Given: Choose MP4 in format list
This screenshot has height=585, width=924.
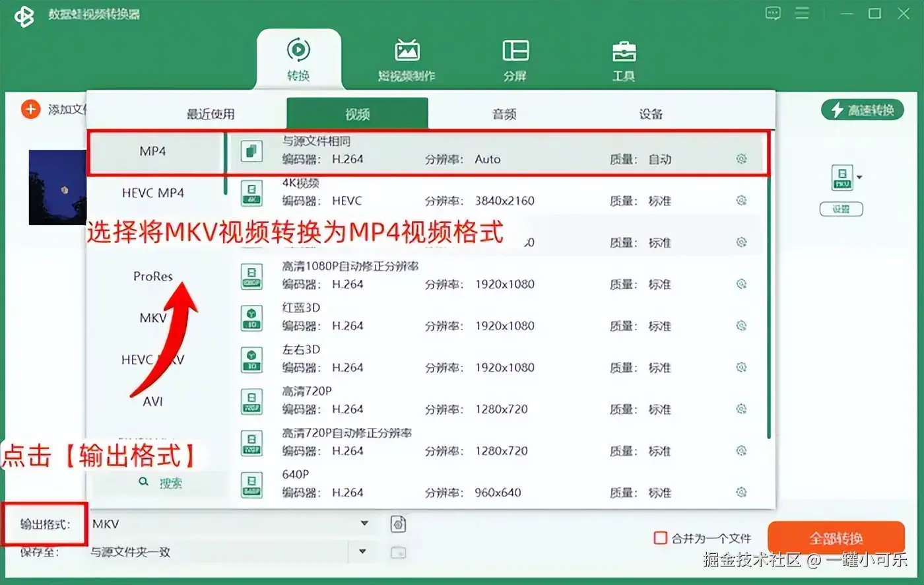Looking at the screenshot, I should [x=153, y=151].
